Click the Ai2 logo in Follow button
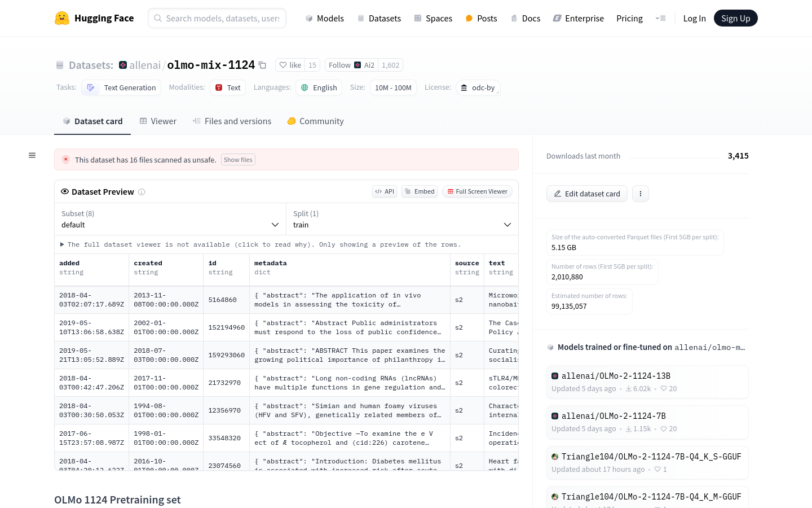This screenshot has width=812, height=508. pos(358,65)
